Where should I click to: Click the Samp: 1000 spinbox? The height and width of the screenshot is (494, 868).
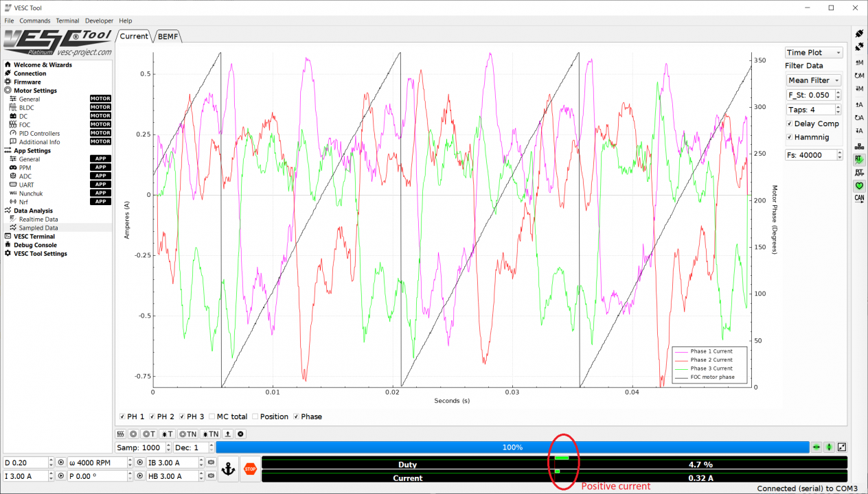click(143, 447)
